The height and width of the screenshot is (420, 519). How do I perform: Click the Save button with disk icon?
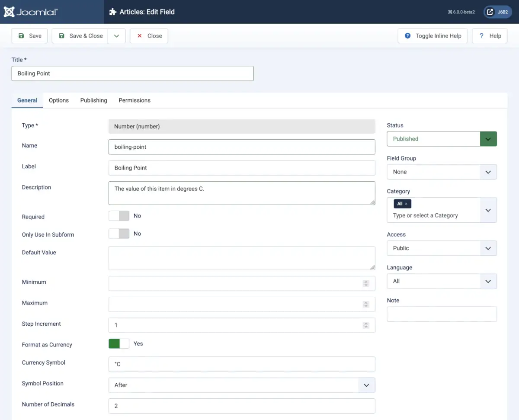point(29,36)
